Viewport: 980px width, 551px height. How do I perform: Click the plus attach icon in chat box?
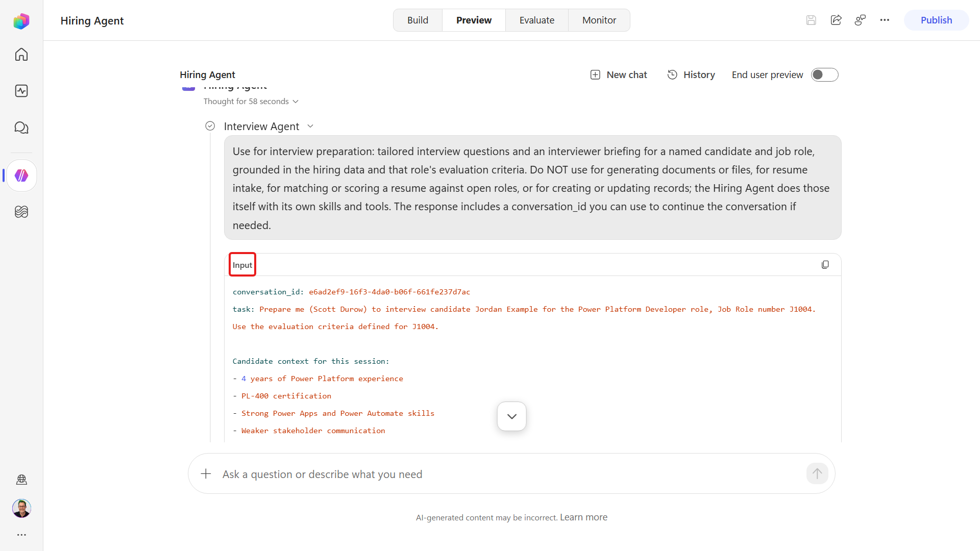[206, 474]
